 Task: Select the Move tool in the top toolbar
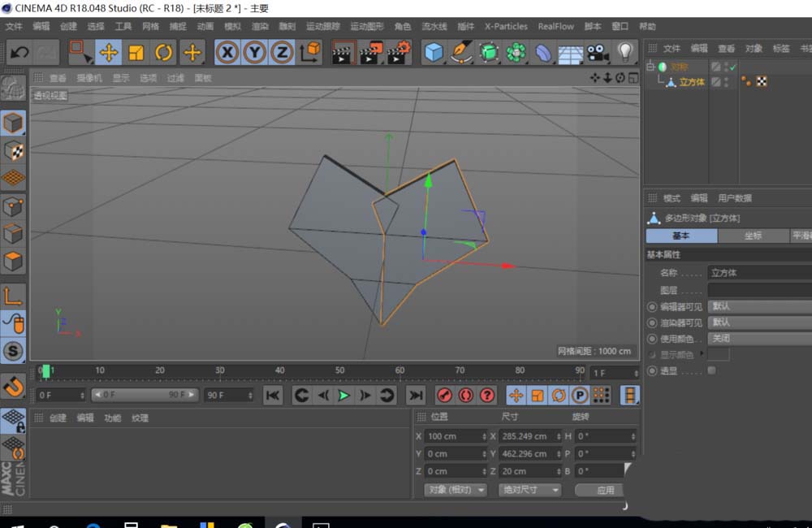(110, 52)
